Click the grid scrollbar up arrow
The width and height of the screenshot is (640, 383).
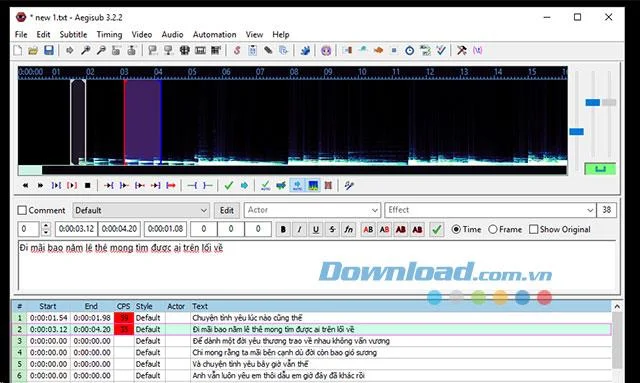coord(617,306)
